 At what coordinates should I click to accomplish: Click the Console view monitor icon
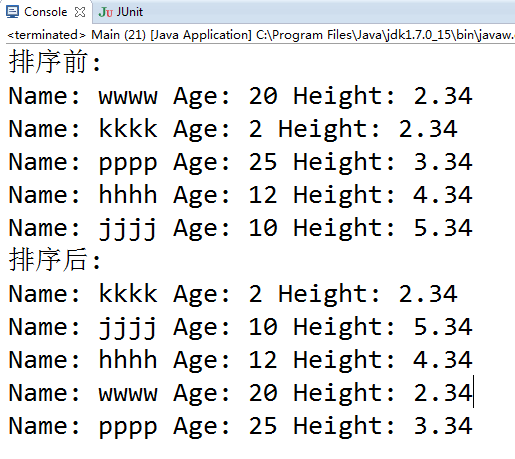pyautogui.click(x=13, y=12)
